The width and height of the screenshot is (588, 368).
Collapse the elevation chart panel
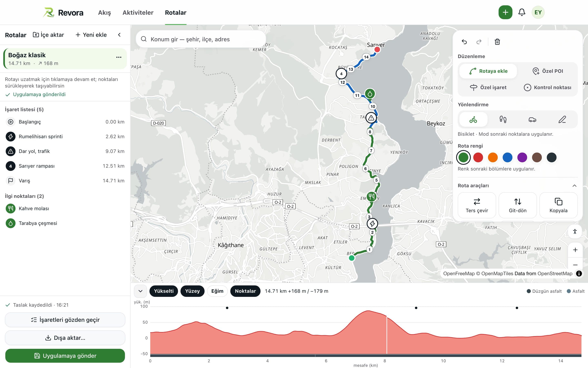(140, 291)
